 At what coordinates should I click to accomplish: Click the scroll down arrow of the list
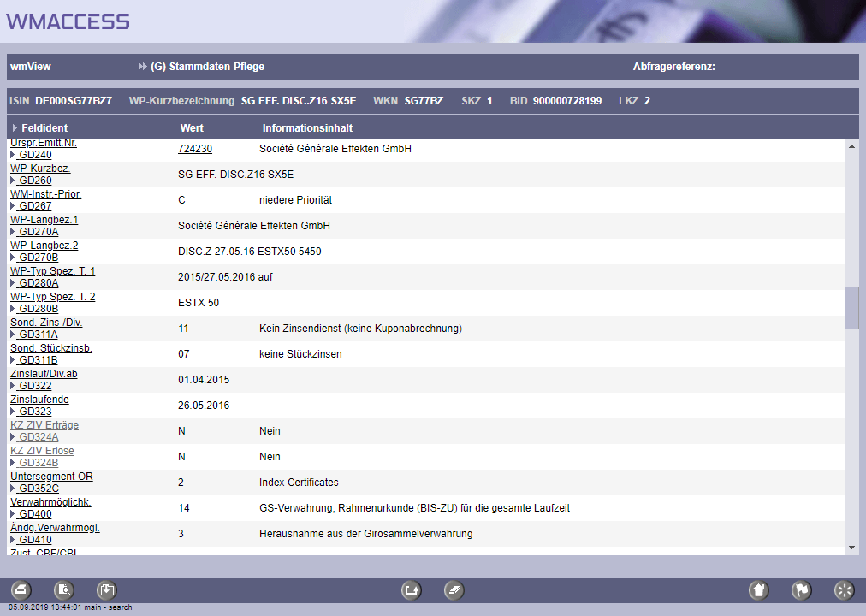851,547
